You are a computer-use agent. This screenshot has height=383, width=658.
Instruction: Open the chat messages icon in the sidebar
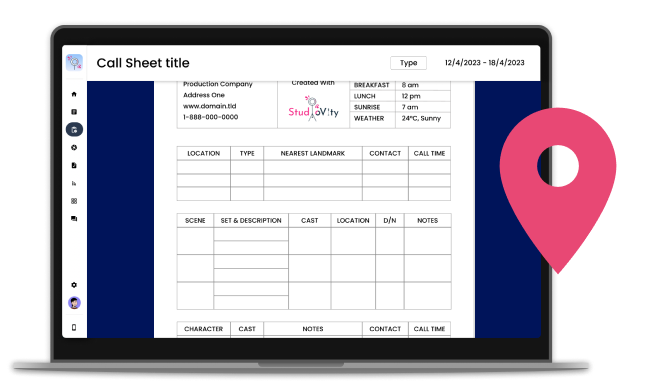point(74,219)
